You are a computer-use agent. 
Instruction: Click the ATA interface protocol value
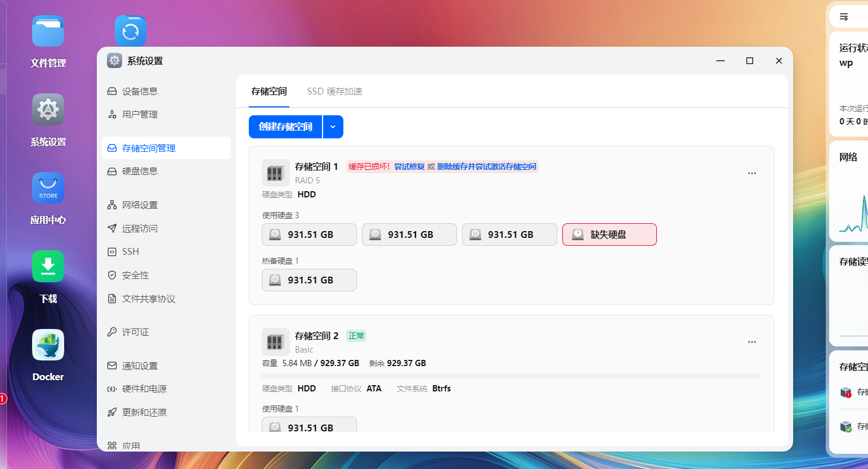(374, 389)
